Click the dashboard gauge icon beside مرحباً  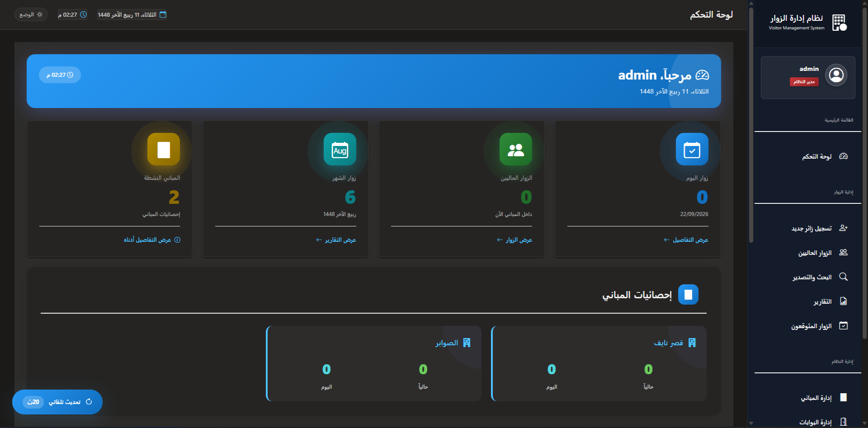702,75
